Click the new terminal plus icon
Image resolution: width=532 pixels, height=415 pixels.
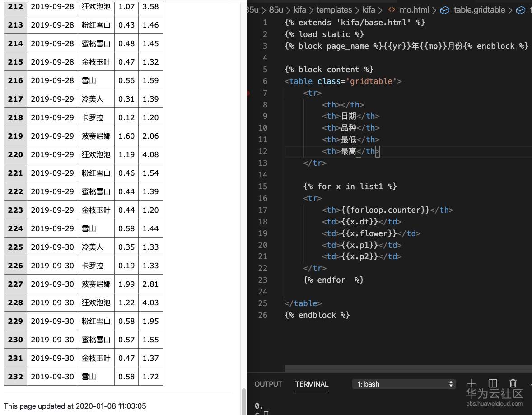point(471,384)
